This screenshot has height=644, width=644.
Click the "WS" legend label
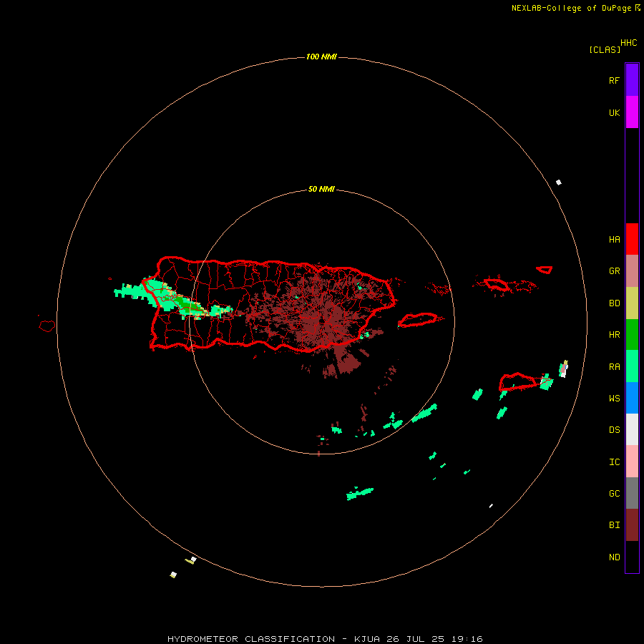614,399
